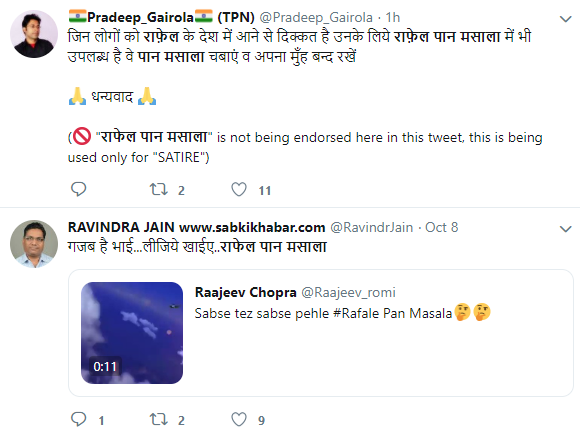Open Pradeep_Gairola's profile picture
This screenshot has width=580, height=432.
[34, 34]
